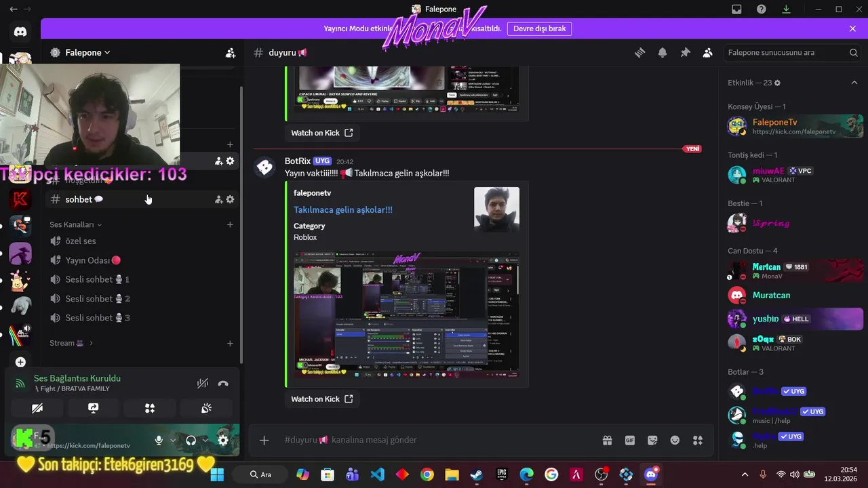
Task: Open the stream preview image in embed
Action: 406,314
